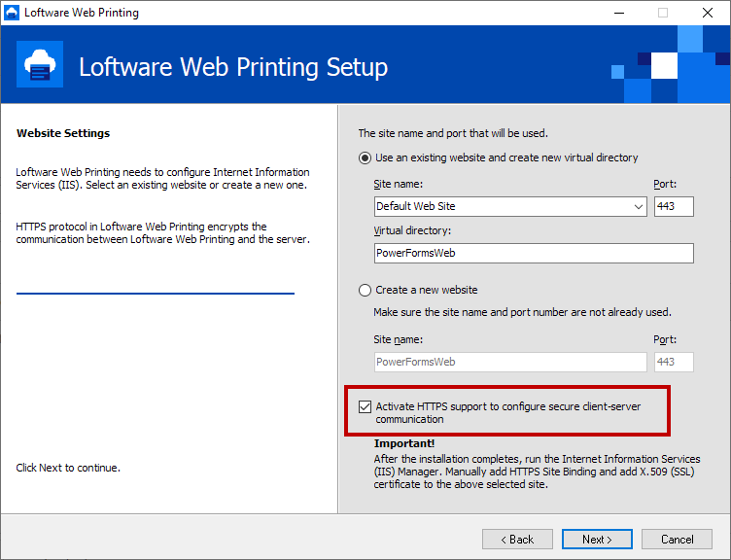Click the Loftware printer icon in title bar
Viewport: 731px width, 560px height.
point(12,13)
